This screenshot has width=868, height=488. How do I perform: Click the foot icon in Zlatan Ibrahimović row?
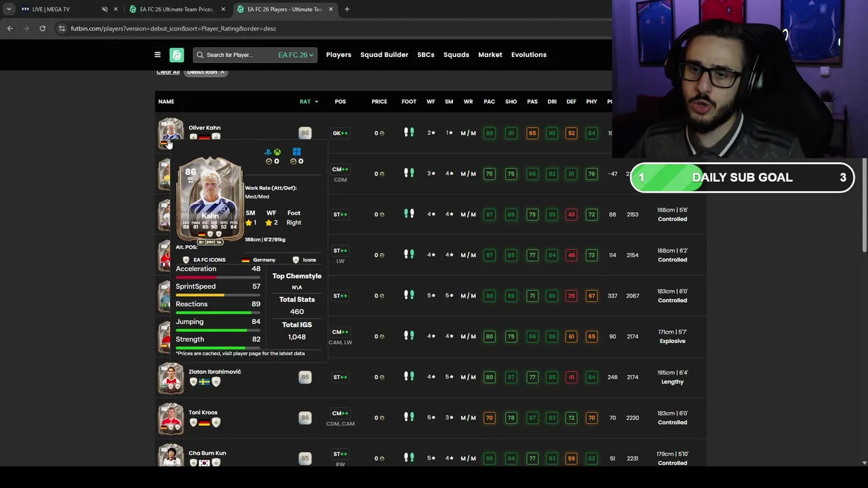point(409,377)
